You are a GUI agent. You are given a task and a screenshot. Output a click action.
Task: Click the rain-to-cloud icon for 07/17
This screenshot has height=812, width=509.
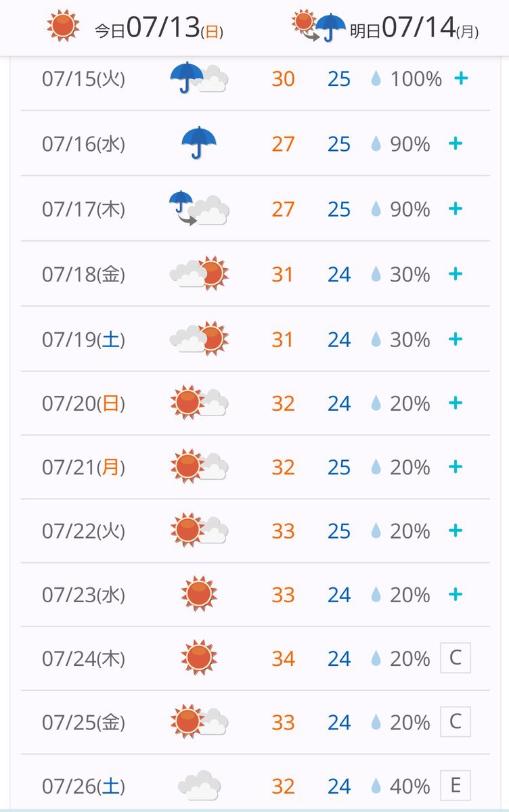pyautogui.click(x=199, y=208)
